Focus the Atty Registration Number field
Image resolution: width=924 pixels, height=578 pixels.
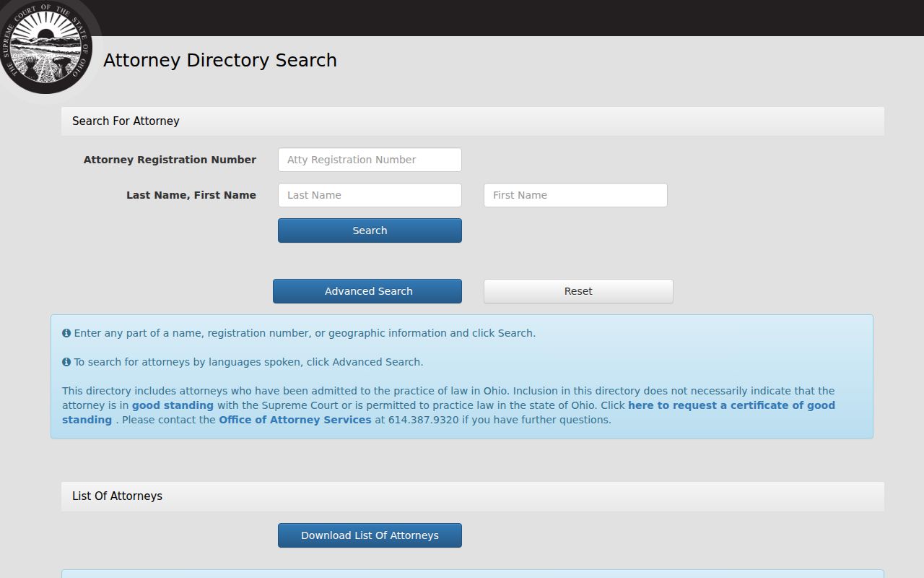tap(370, 160)
